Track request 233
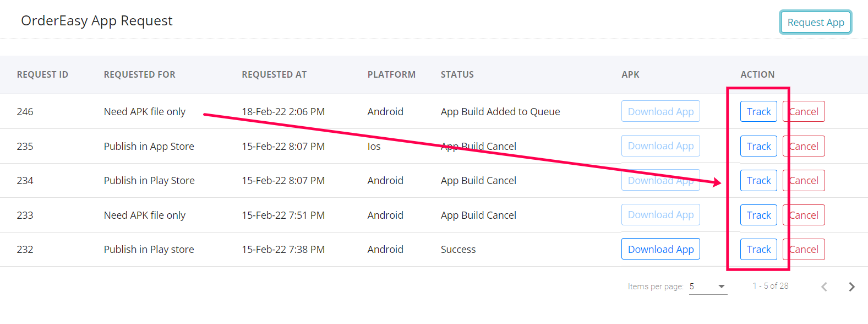 click(758, 215)
